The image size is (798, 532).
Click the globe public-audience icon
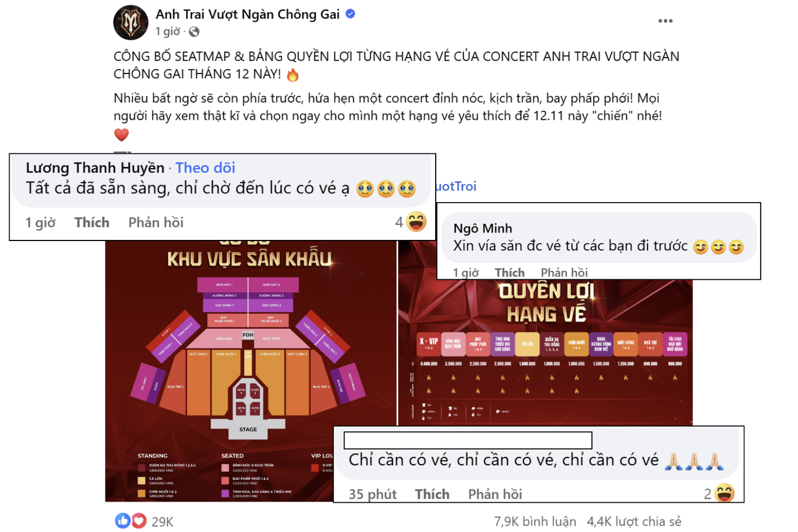click(194, 32)
